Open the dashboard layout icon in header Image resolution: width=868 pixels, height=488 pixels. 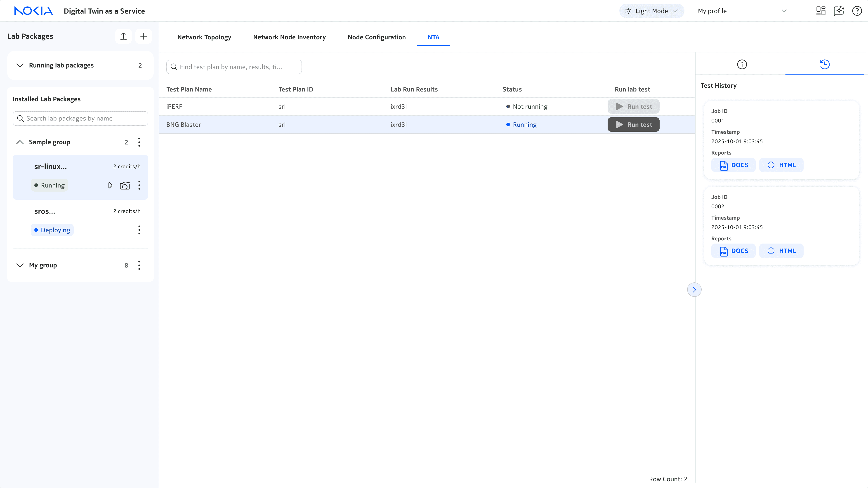[821, 11]
